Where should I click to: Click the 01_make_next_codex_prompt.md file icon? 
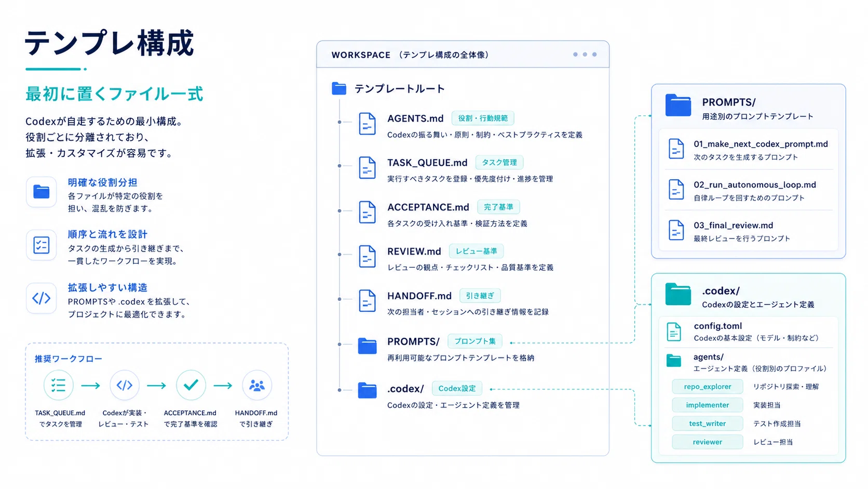coord(676,149)
